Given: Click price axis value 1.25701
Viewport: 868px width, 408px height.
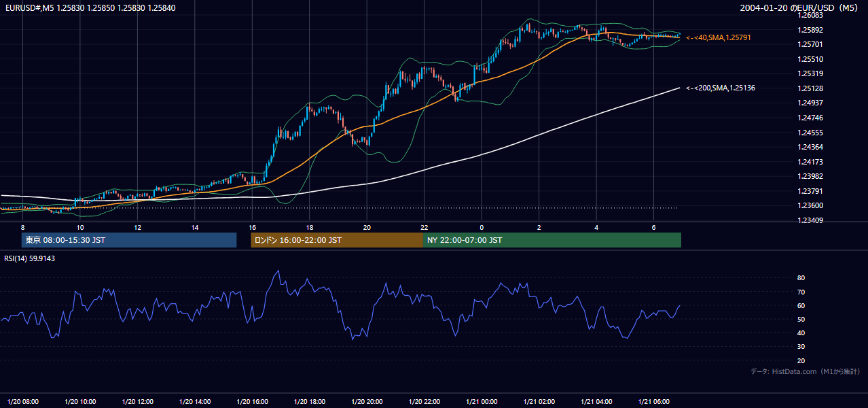Looking at the screenshot, I should point(810,44).
